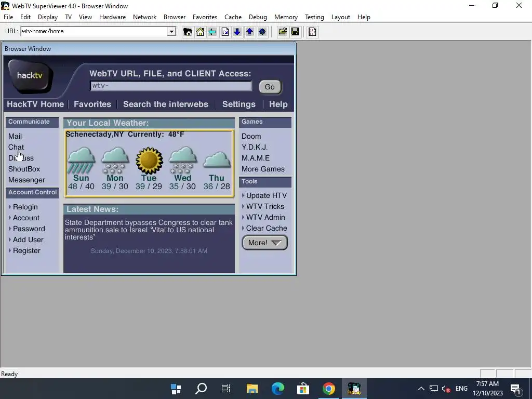Viewport: 532px width, 399px height.
Task: Click the document source toolbar icon
Action: tap(312, 32)
